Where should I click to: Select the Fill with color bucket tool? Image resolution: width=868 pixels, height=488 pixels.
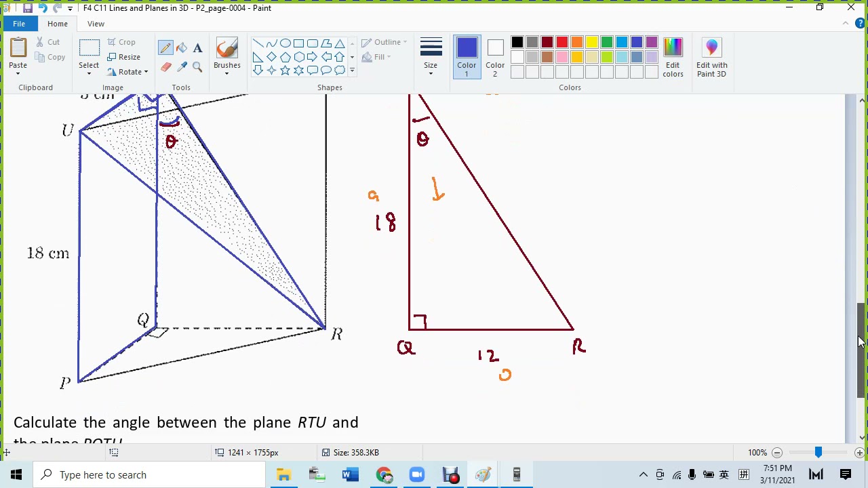point(182,47)
